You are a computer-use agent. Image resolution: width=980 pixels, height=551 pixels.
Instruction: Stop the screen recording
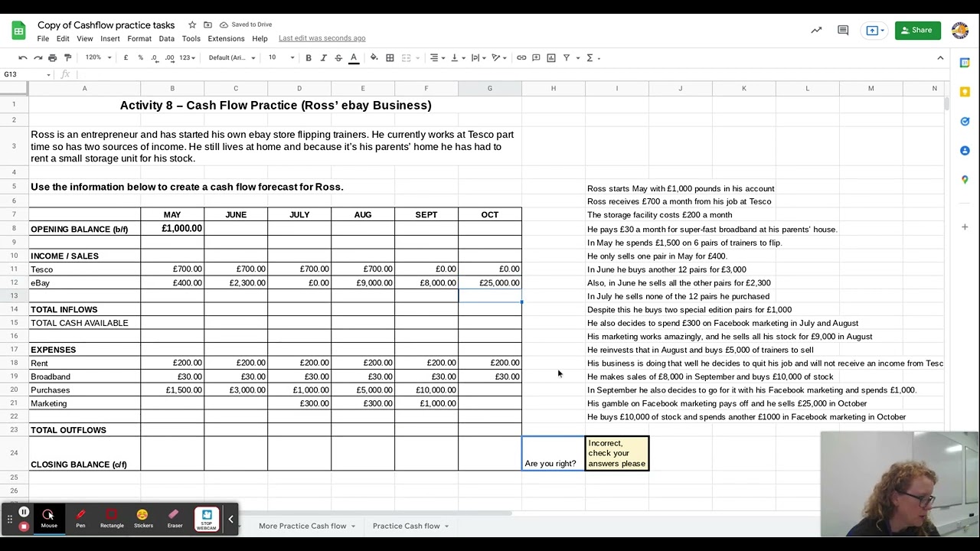coord(24,527)
